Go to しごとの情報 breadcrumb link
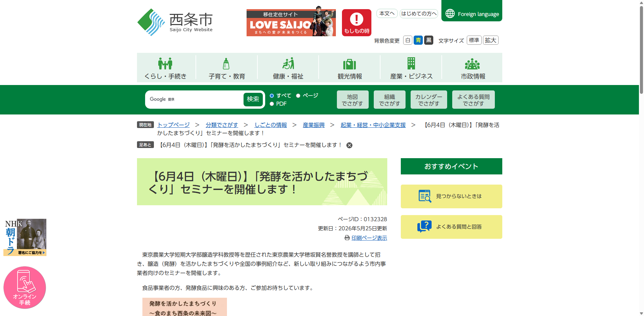Screen dimensions: 644x316 pyautogui.click(x=271, y=125)
